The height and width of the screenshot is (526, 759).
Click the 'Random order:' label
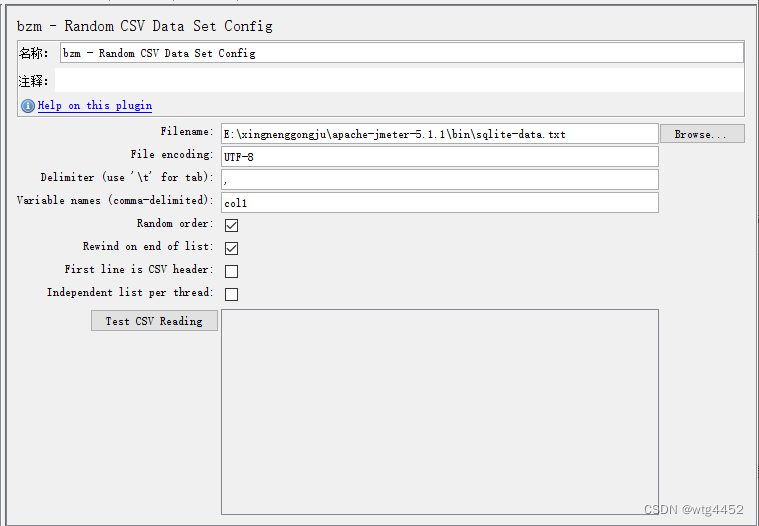click(x=175, y=223)
